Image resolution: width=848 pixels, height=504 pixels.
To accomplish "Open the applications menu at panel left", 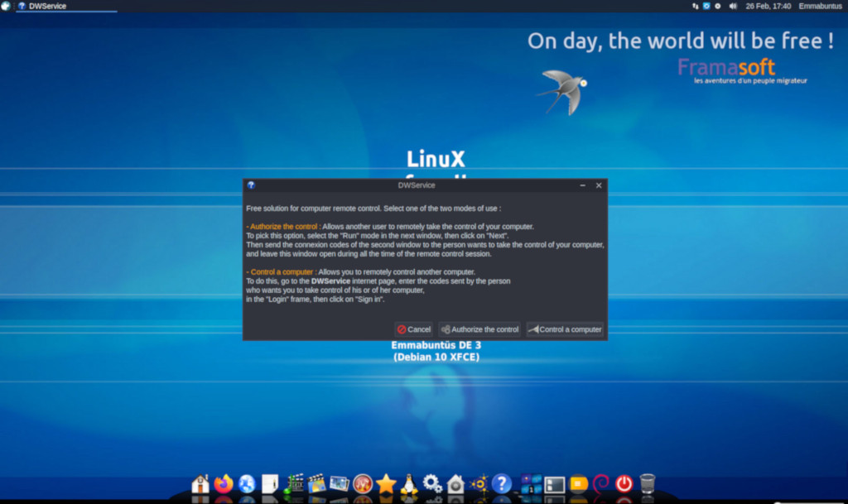I will pos(6,6).
